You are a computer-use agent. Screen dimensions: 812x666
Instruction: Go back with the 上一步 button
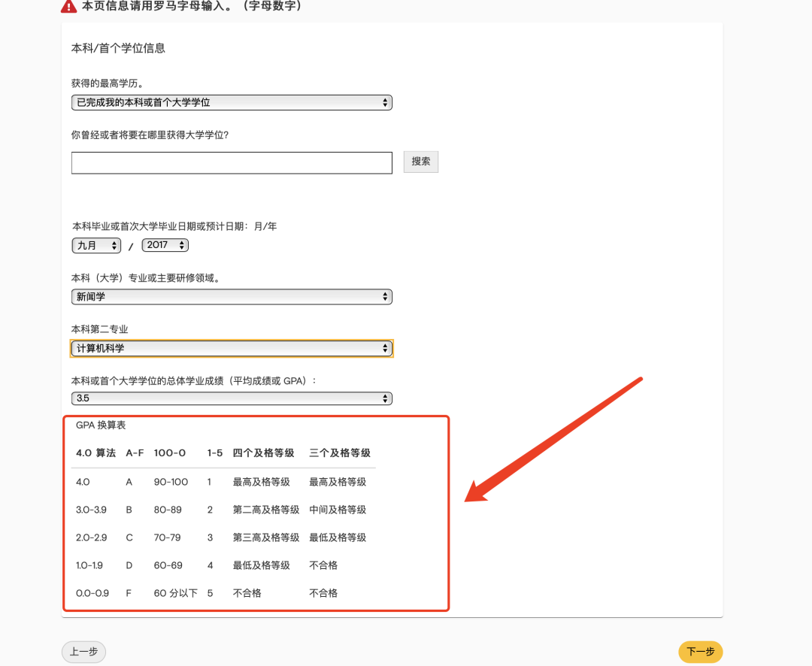[x=83, y=652]
